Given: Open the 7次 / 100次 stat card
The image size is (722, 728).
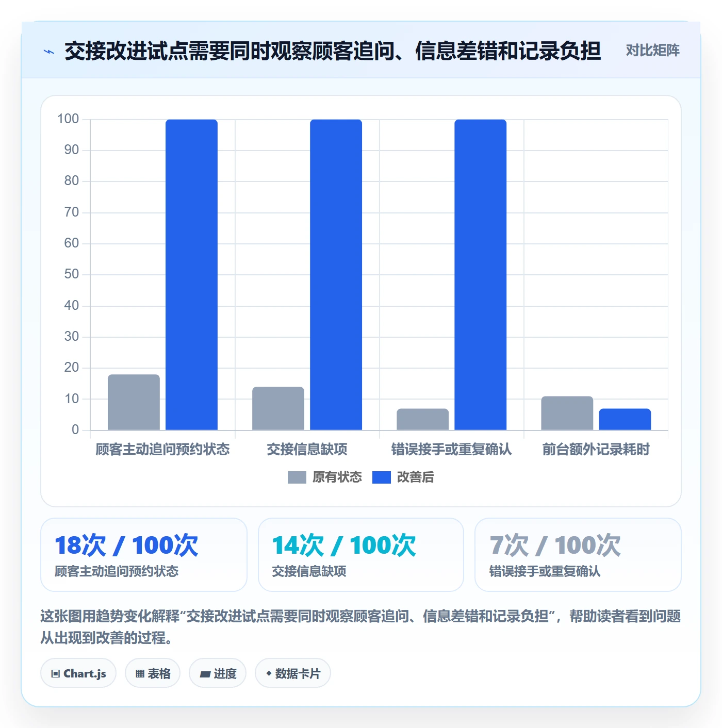Looking at the screenshot, I should pyautogui.click(x=578, y=554).
